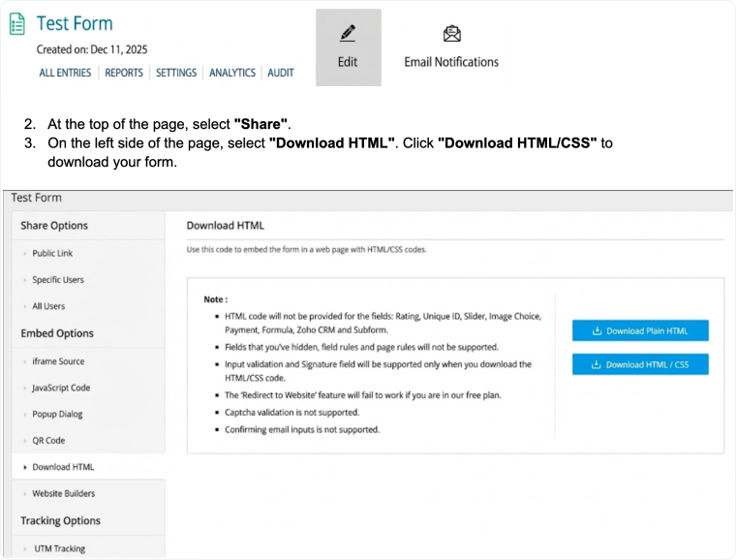This screenshot has width=736, height=560.
Task: Open the ALL ENTRIES tab
Action: pos(65,73)
